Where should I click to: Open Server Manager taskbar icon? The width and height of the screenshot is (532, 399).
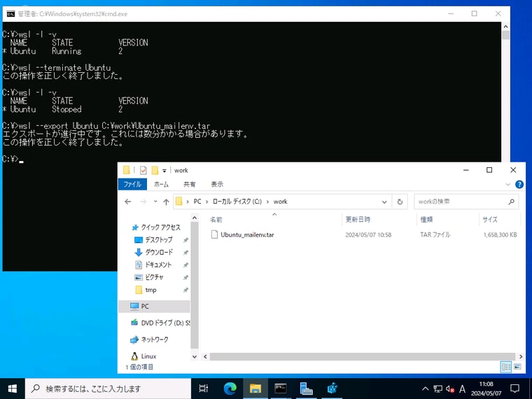(x=306, y=388)
